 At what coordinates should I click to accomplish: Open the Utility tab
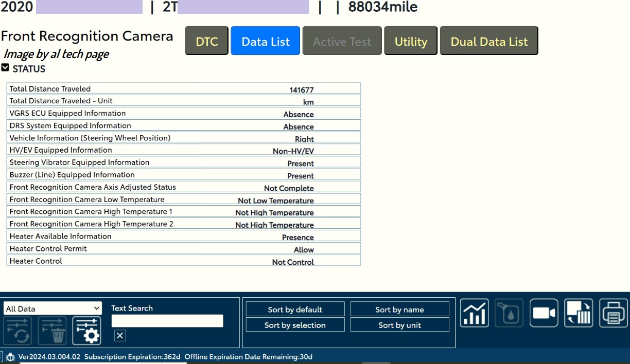[410, 41]
